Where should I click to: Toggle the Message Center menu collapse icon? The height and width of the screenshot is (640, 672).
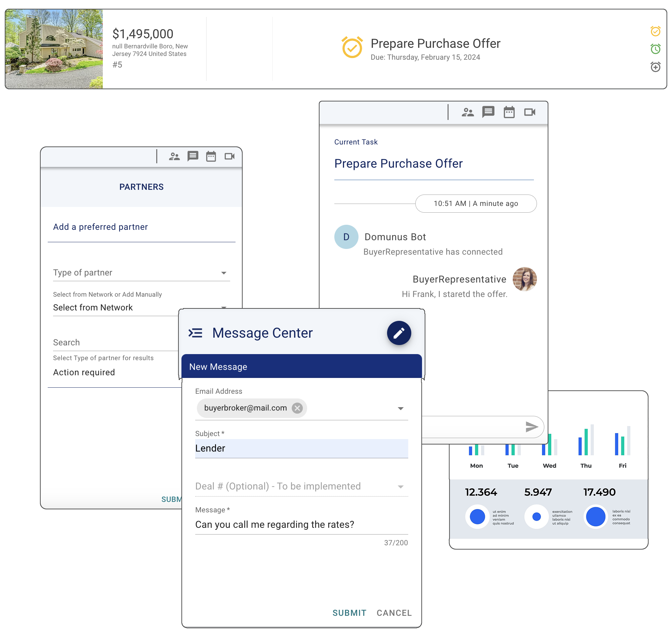click(196, 333)
